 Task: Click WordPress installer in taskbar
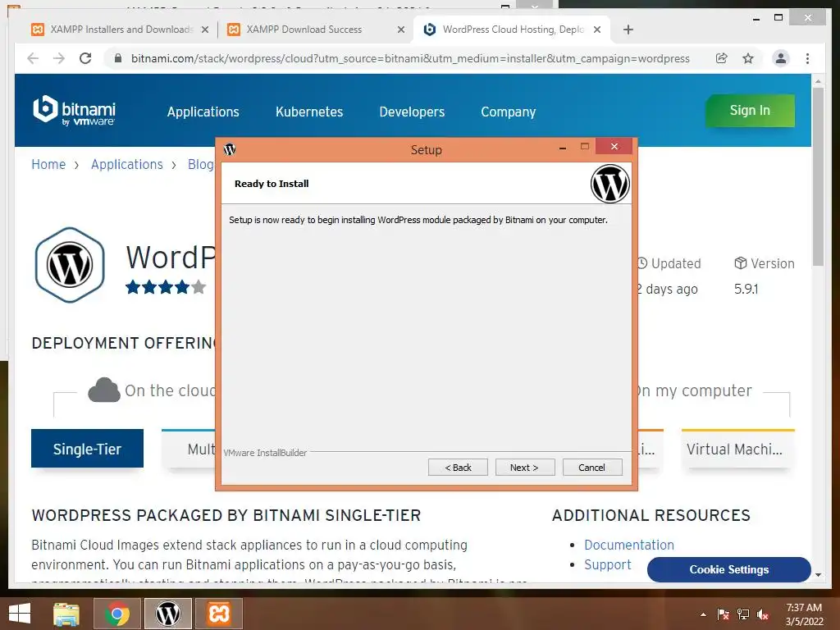(167, 614)
